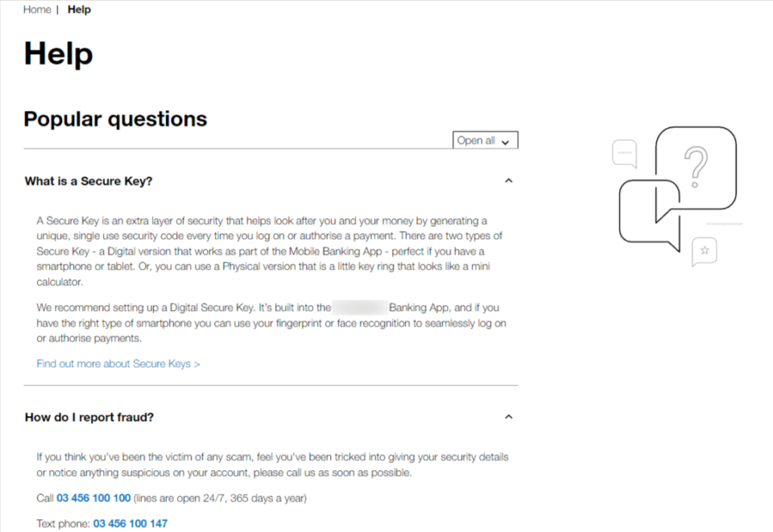773x532 pixels.
Task: Click the 03 456 100 100 phone link
Action: [x=93, y=497]
